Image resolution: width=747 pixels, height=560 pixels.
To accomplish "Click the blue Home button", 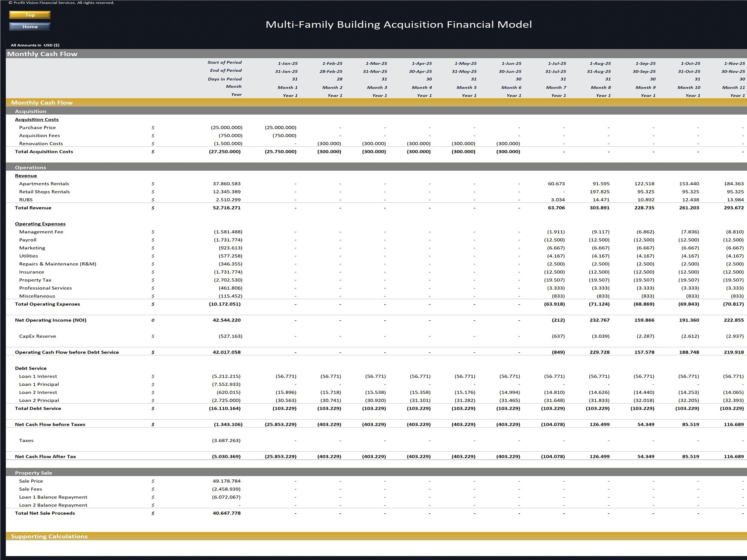I will point(30,27).
